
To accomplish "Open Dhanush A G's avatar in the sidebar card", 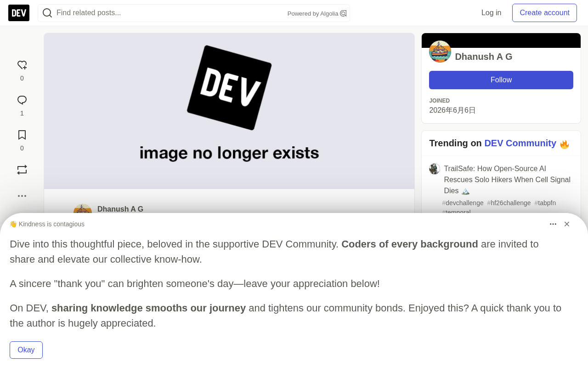I will coord(440,52).
